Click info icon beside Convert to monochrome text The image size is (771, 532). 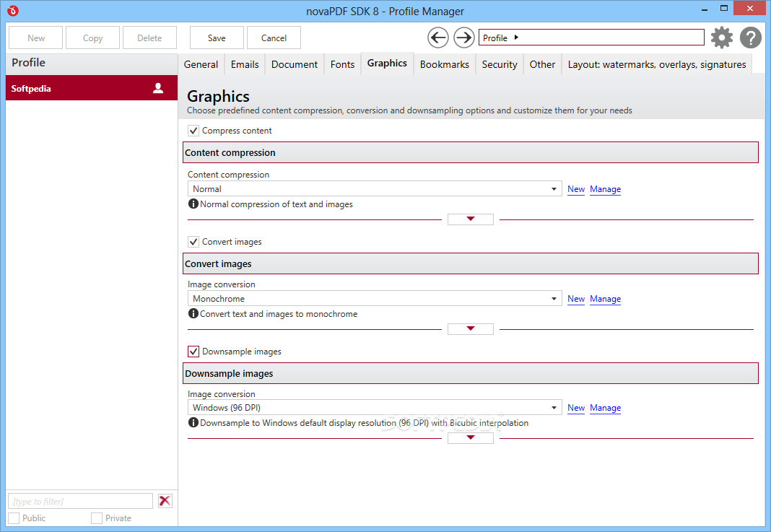(x=193, y=313)
